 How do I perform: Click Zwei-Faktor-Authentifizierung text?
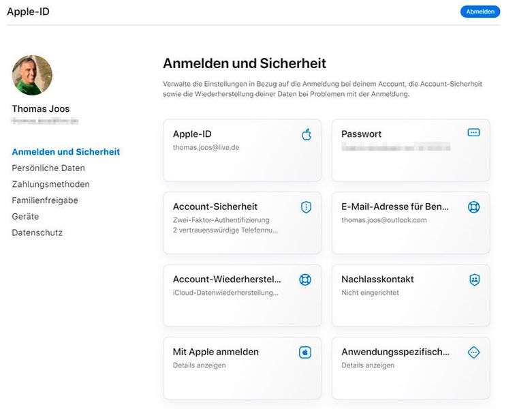tap(221, 220)
